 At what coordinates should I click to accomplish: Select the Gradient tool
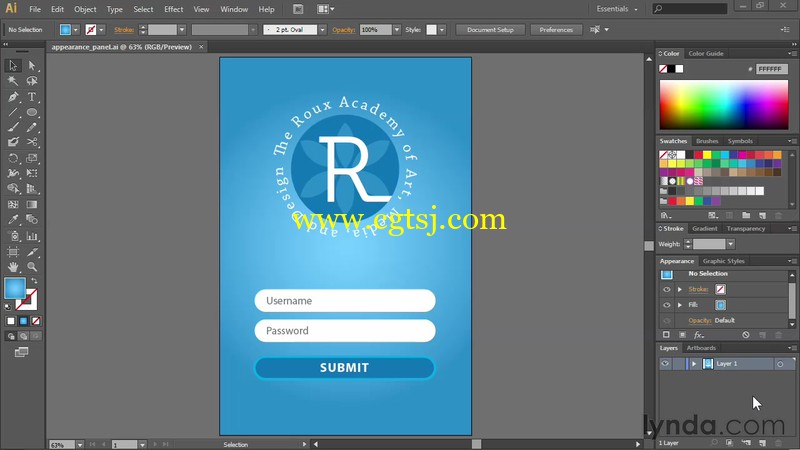[32, 205]
